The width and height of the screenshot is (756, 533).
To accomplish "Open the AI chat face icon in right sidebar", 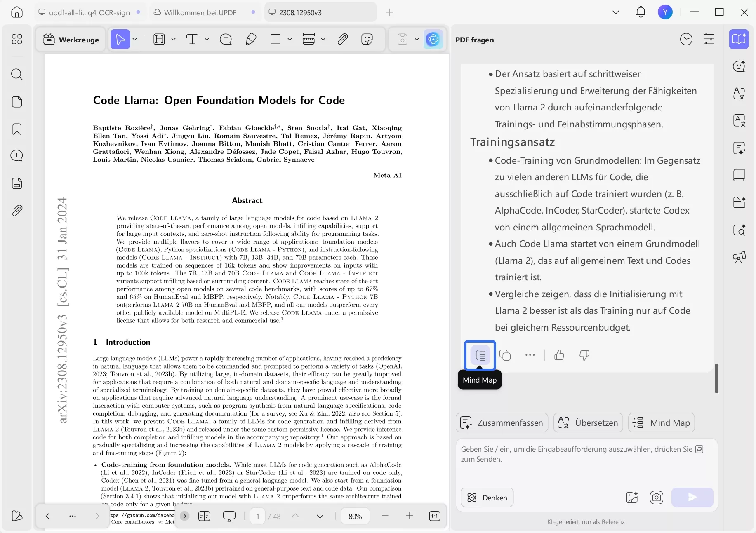I will [x=739, y=66].
